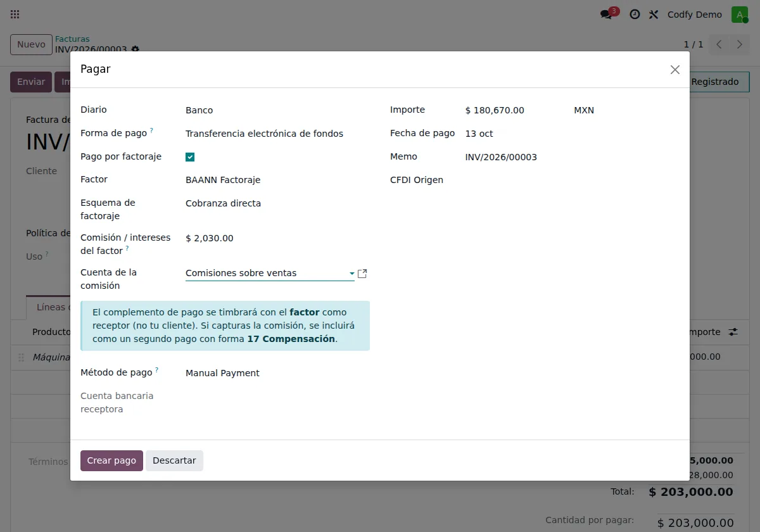Image resolution: width=760 pixels, height=532 pixels.
Task: Close the Pagar dialog
Action: tap(675, 70)
